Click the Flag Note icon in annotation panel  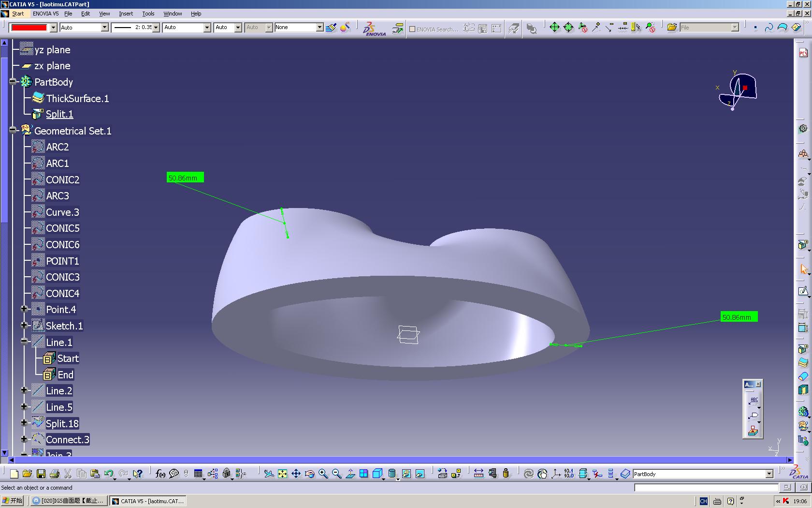(753, 416)
